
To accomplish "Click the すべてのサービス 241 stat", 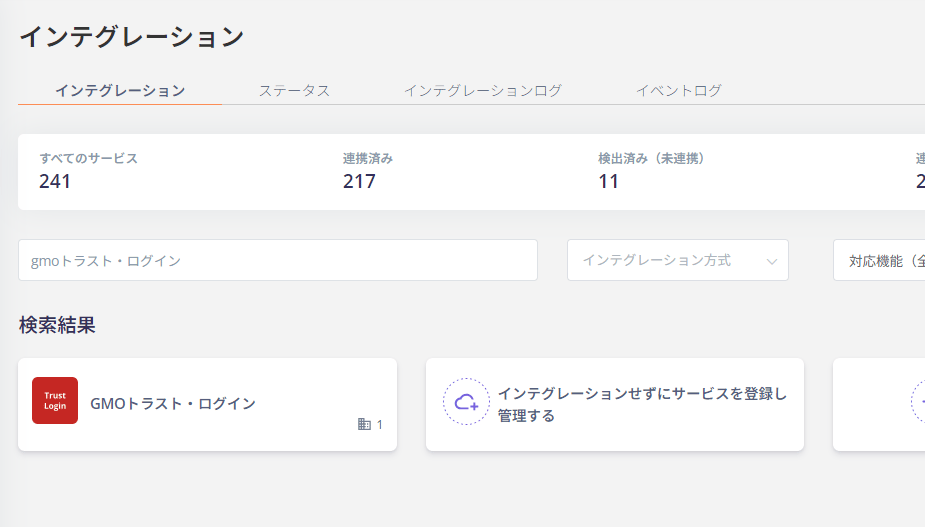I will click(88, 171).
